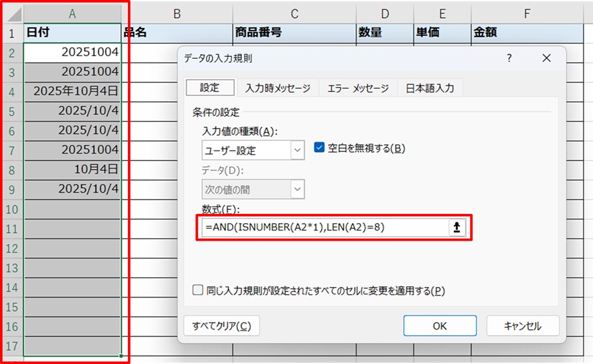Click the collapse dialog arrow in formula field

pyautogui.click(x=457, y=227)
